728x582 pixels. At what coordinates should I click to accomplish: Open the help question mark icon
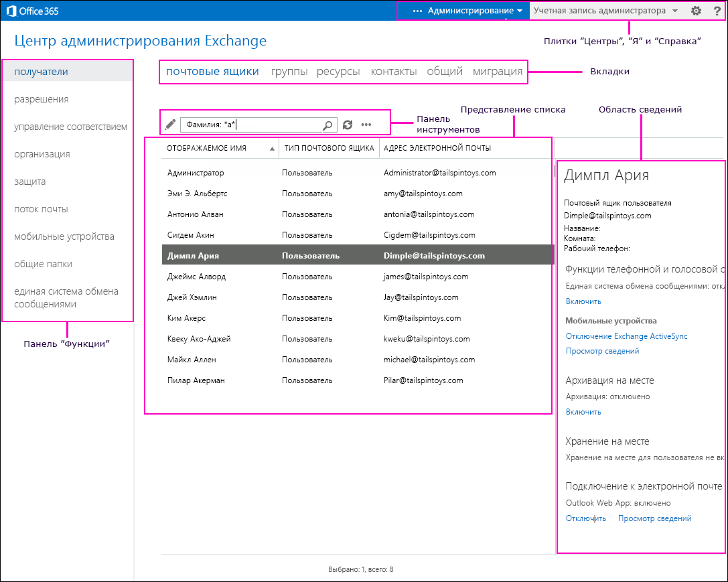click(x=717, y=11)
